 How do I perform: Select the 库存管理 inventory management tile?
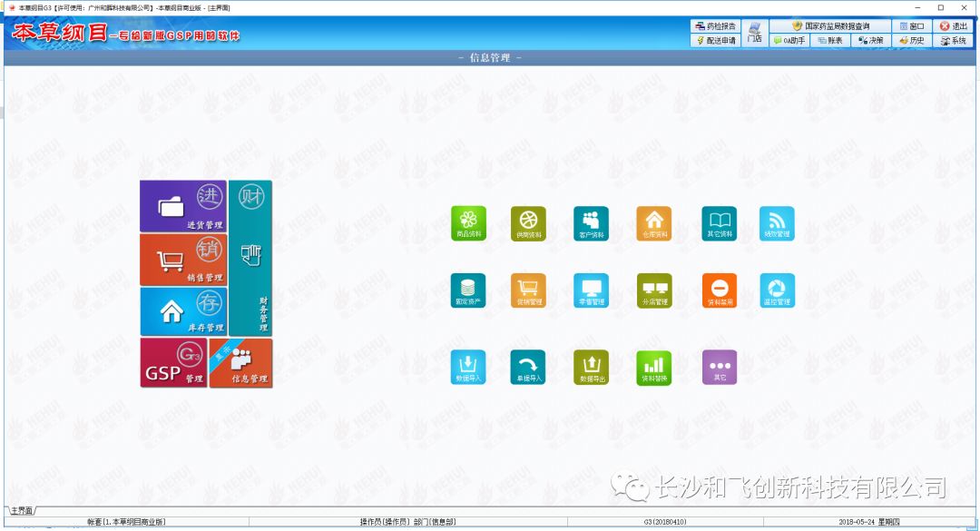[x=183, y=311]
